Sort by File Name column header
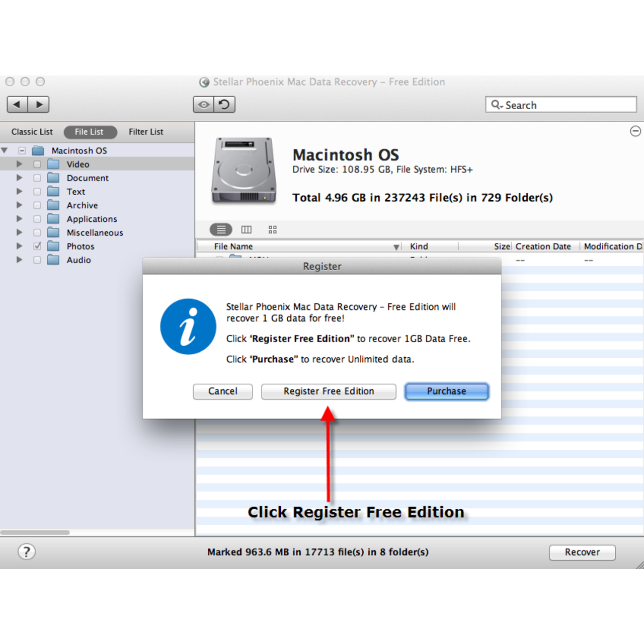The height and width of the screenshot is (644, 644). pos(299,246)
